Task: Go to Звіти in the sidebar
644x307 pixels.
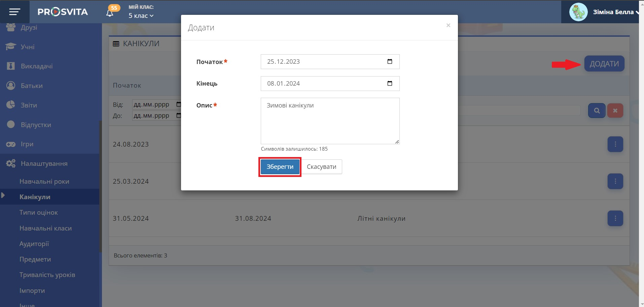Action: (x=29, y=105)
